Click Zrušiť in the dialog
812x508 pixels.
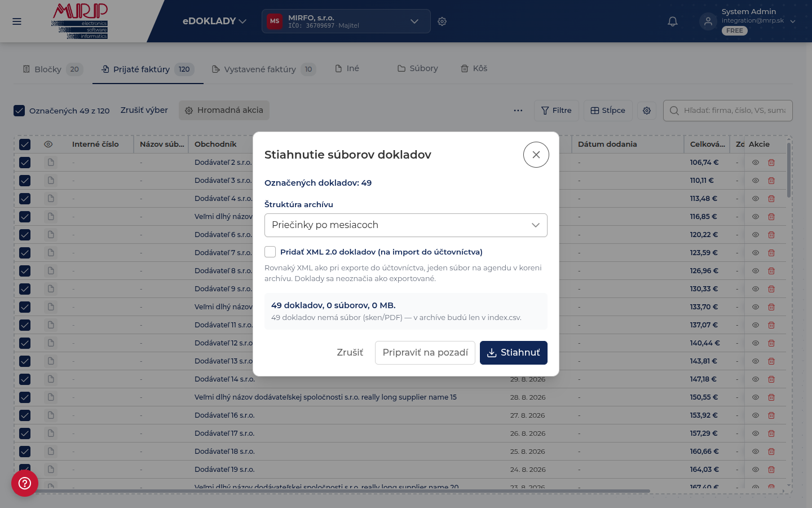[x=350, y=353]
